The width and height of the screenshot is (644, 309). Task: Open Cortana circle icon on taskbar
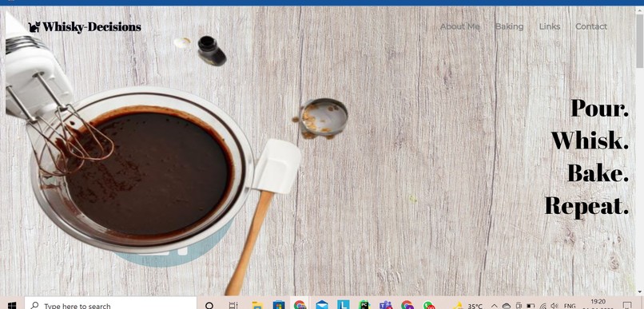point(209,305)
